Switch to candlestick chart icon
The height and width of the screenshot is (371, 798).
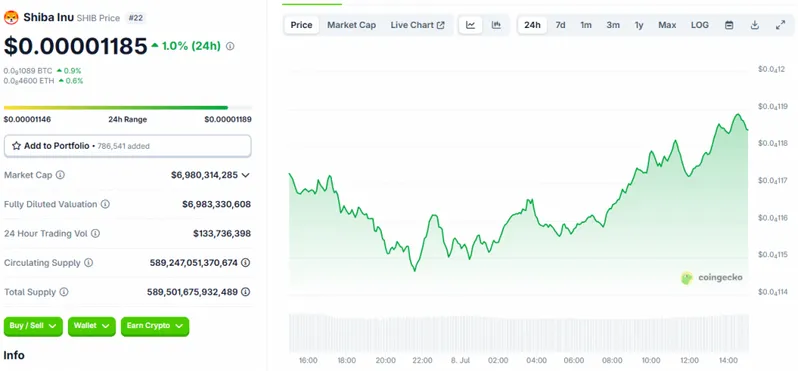point(496,25)
